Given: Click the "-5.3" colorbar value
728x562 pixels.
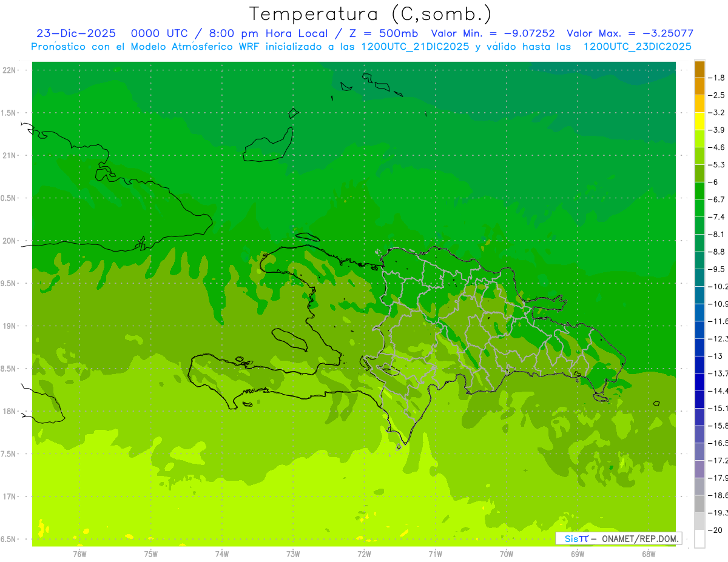Looking at the screenshot, I should pos(717,165).
